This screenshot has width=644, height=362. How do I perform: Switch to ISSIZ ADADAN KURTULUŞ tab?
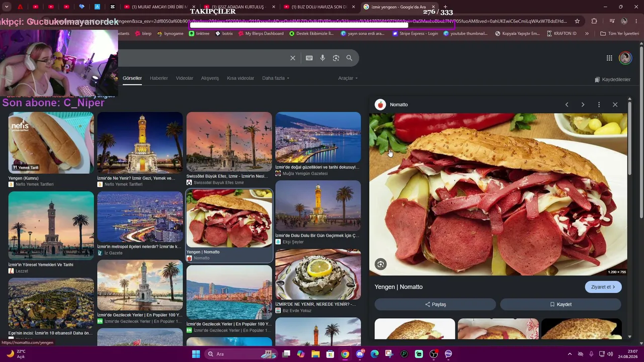(240, 7)
